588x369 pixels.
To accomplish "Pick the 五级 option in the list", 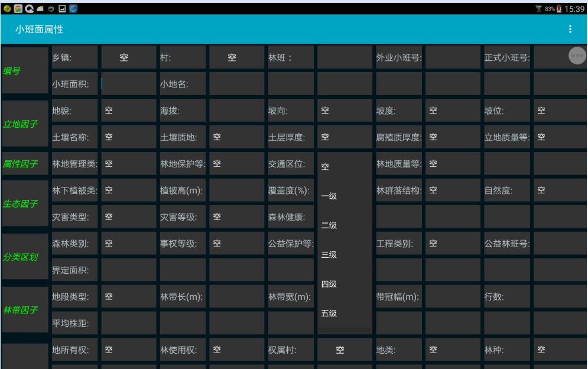I will (344, 313).
